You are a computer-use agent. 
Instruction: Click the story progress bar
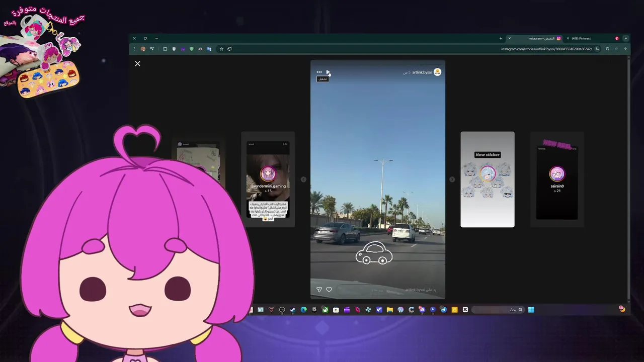click(378, 64)
